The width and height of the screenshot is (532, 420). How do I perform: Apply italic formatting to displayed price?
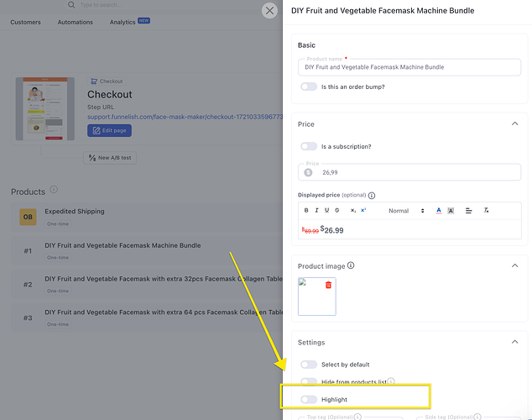coord(316,211)
